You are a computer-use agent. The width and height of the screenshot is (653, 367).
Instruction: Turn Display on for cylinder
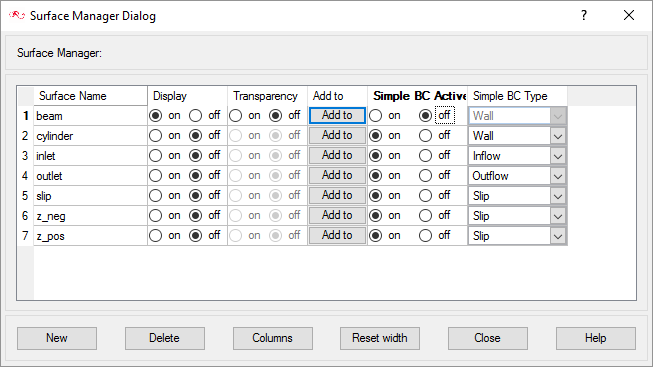[156, 135]
